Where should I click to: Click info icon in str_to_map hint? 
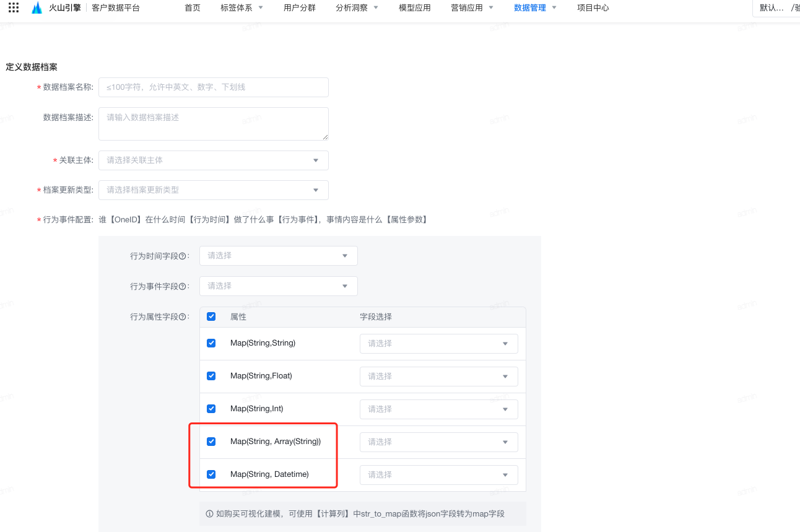coord(210,513)
